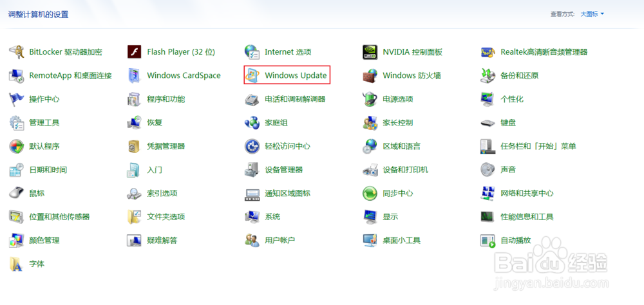
Task: Open the 凭据管理器 safe icon
Action: [x=135, y=146]
